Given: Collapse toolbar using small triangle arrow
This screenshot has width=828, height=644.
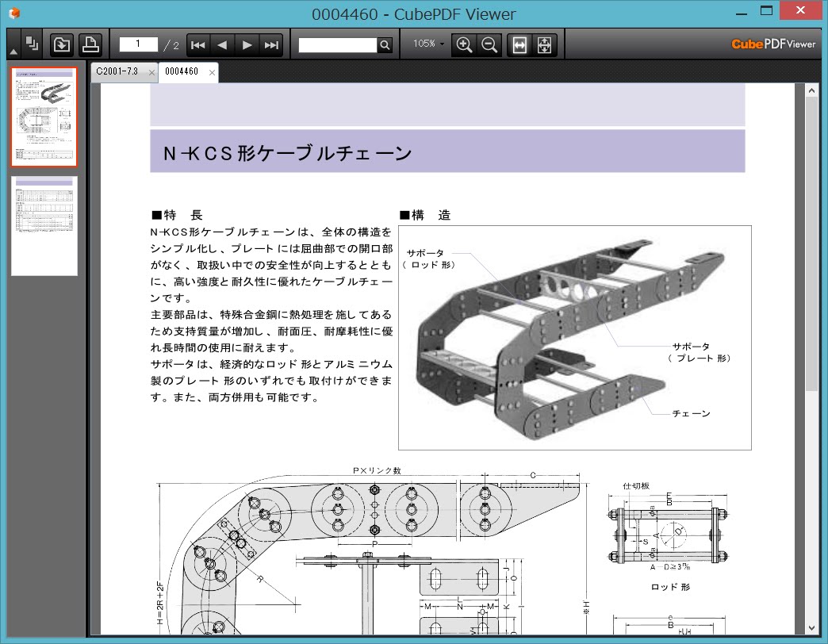Looking at the screenshot, I should 13,52.
